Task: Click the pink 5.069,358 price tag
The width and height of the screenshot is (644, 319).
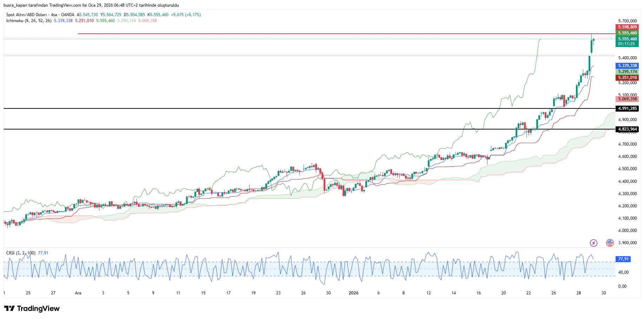Action: point(627,99)
